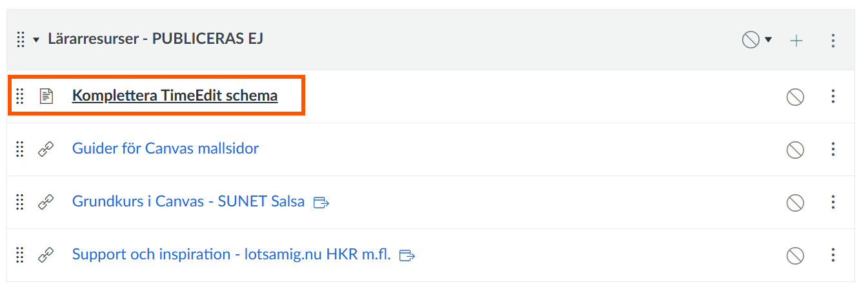This screenshot has height=291, width=868.
Task: Click the page icon beside Komplettera TimeEdit schema
Action: (46, 96)
